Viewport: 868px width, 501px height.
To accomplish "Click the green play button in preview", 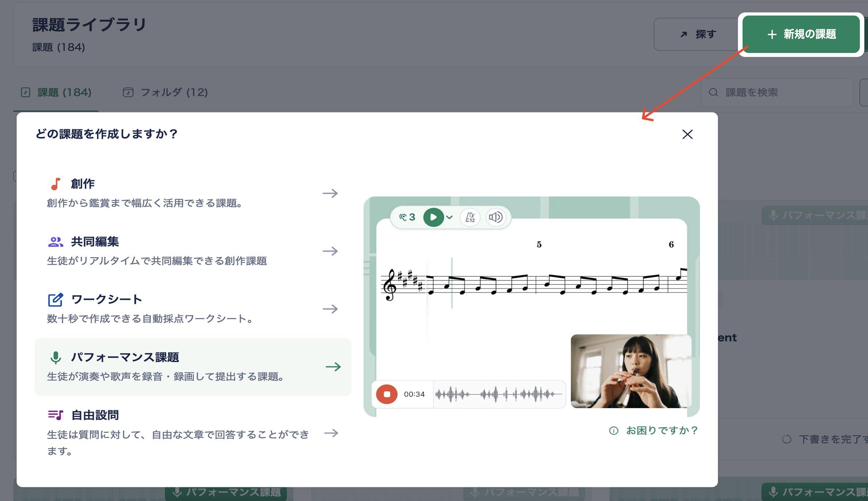I will pos(433,217).
